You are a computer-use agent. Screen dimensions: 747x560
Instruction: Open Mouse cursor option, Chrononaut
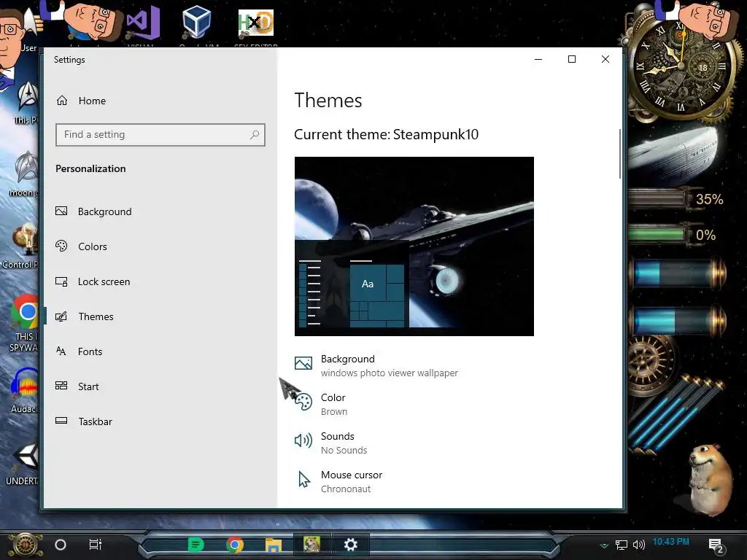pyautogui.click(x=338, y=481)
